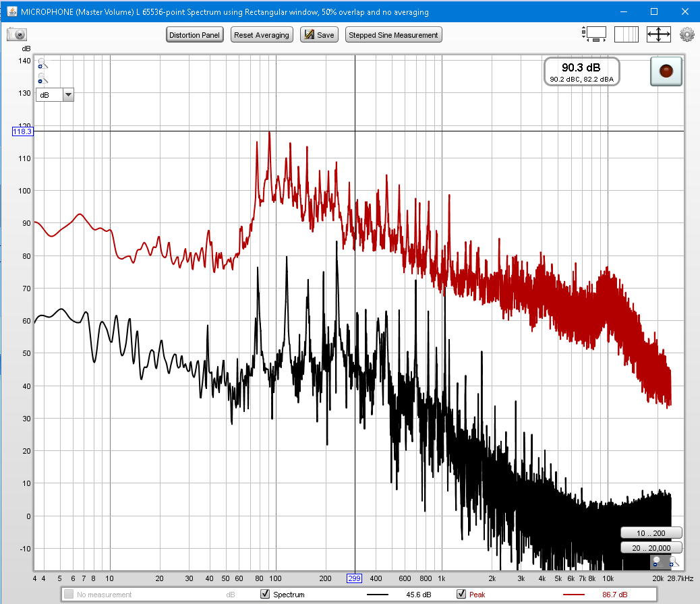Image resolution: width=700 pixels, height=604 pixels.
Task: Click the graph limits arrows icon
Action: click(659, 34)
